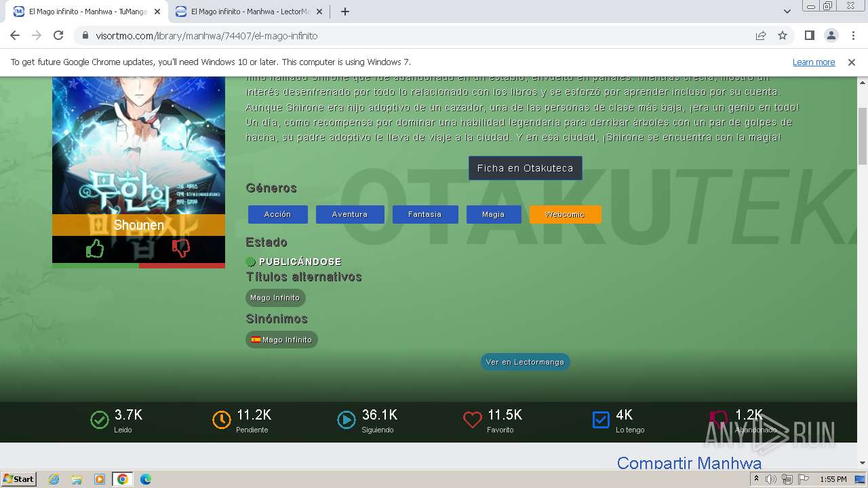Click the Pendiente clock icon
Screen dimensions: 868x488
tap(222, 420)
